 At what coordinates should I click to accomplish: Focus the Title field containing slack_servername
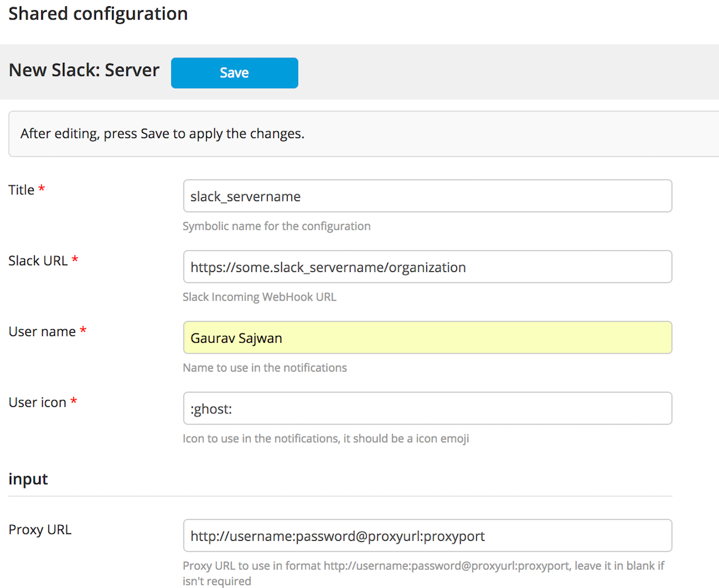427,196
